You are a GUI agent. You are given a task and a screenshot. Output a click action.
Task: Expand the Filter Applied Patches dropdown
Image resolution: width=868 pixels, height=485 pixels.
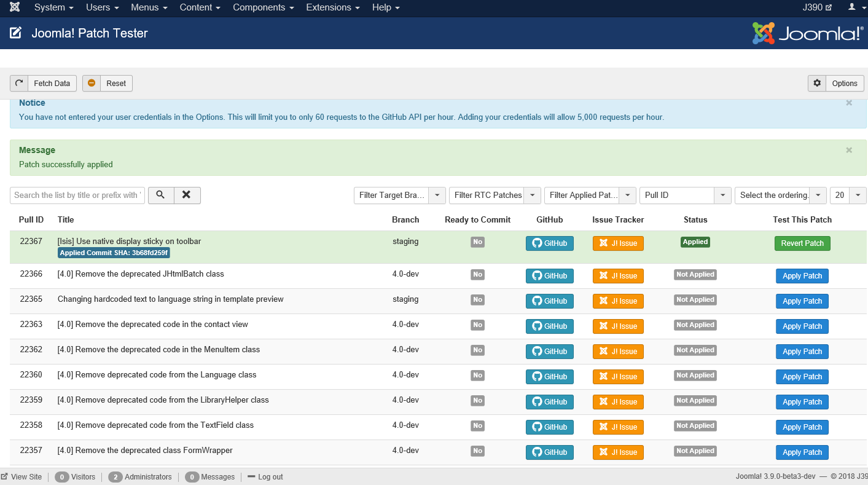(x=590, y=195)
